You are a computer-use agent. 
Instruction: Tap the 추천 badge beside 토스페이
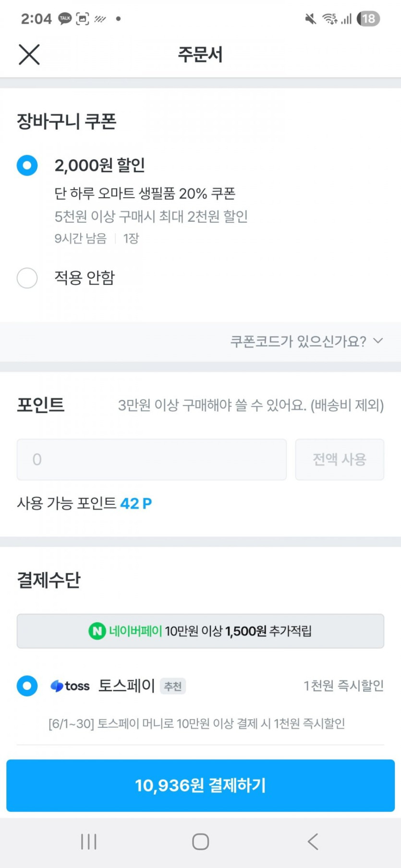pyautogui.click(x=173, y=686)
